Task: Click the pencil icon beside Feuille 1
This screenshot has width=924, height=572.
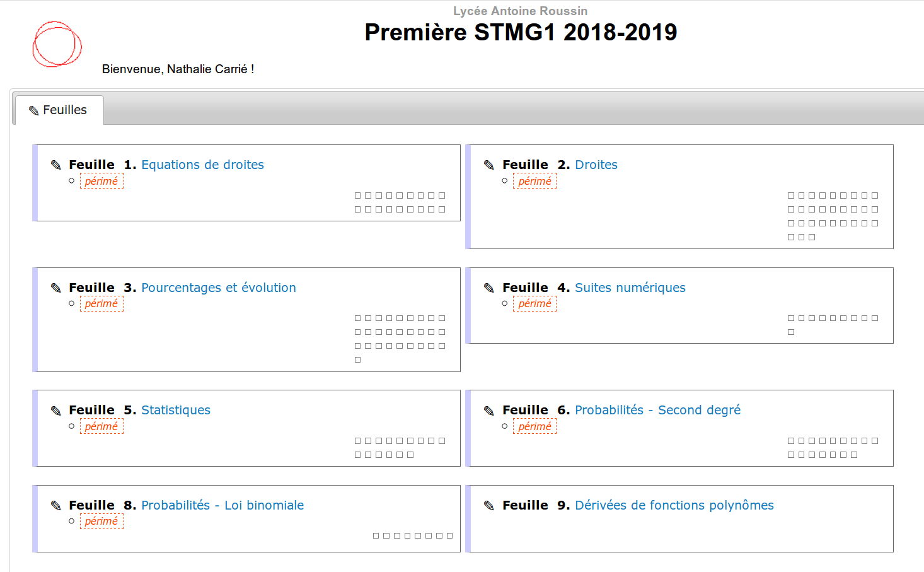Action: (56, 165)
